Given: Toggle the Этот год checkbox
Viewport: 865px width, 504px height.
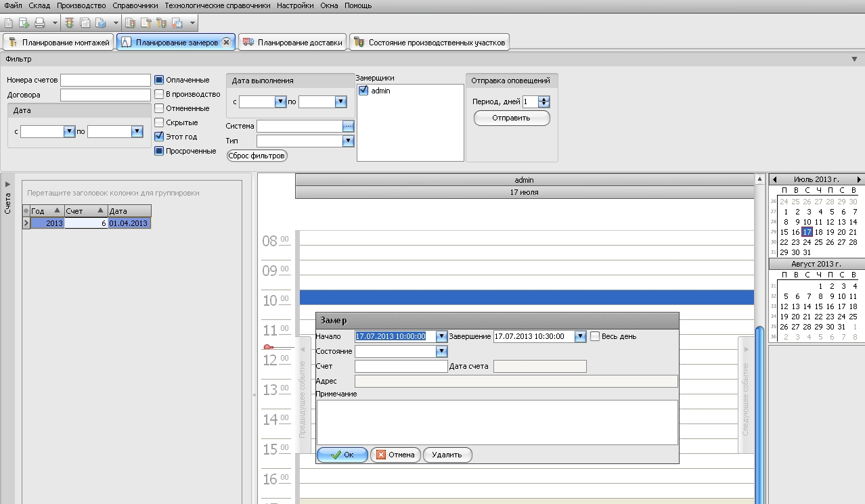Looking at the screenshot, I should [x=159, y=137].
